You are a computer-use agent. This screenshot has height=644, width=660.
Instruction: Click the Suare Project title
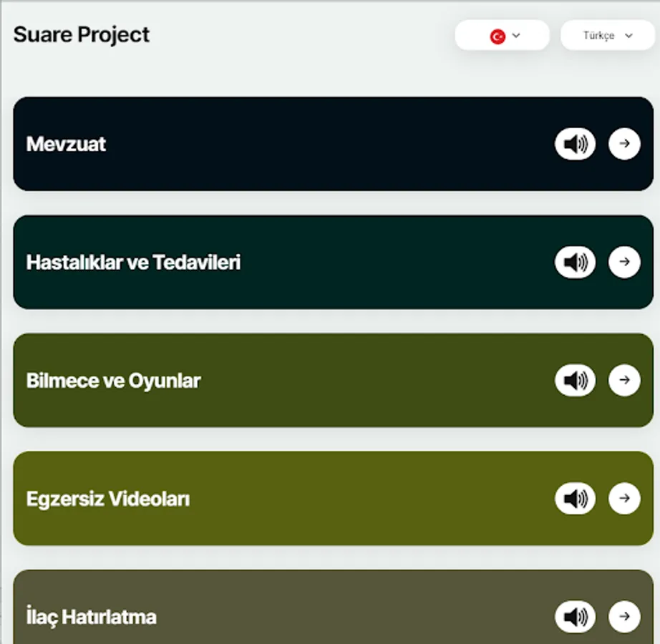coord(81,34)
